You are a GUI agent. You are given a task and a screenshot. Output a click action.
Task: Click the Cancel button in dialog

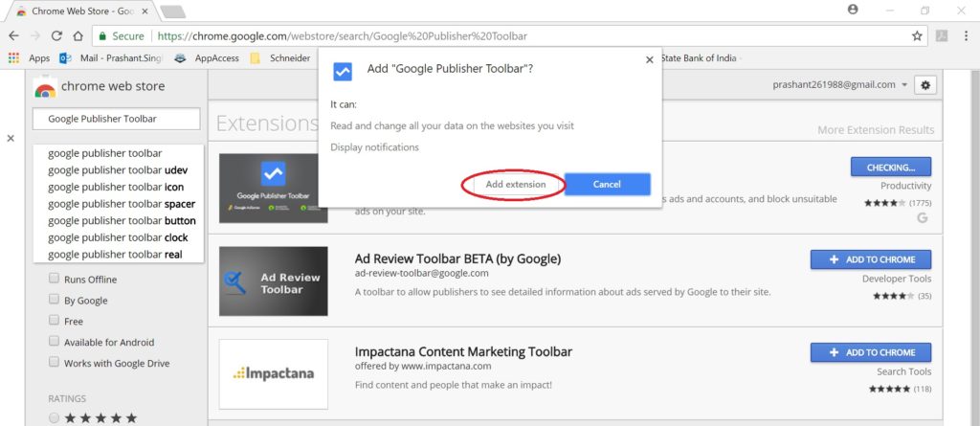tap(607, 185)
